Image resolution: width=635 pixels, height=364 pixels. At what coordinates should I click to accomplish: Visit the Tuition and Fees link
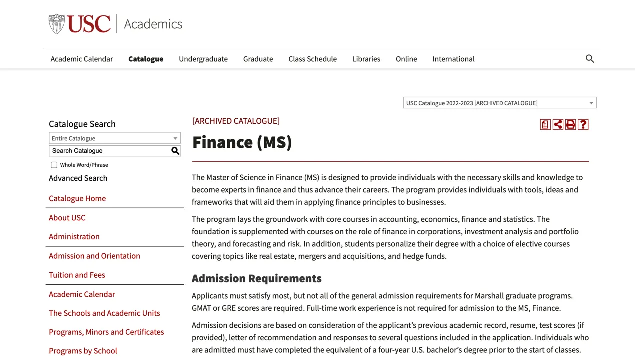click(77, 275)
